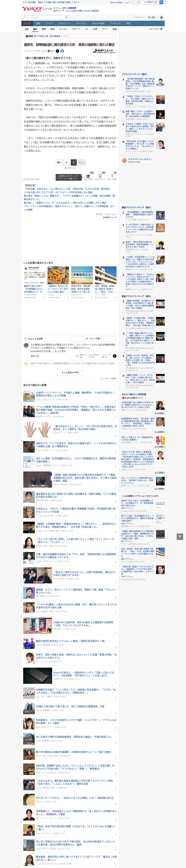Click the article comment count 47 icon
The height and width of the screenshot is (868, 186).
44,51
